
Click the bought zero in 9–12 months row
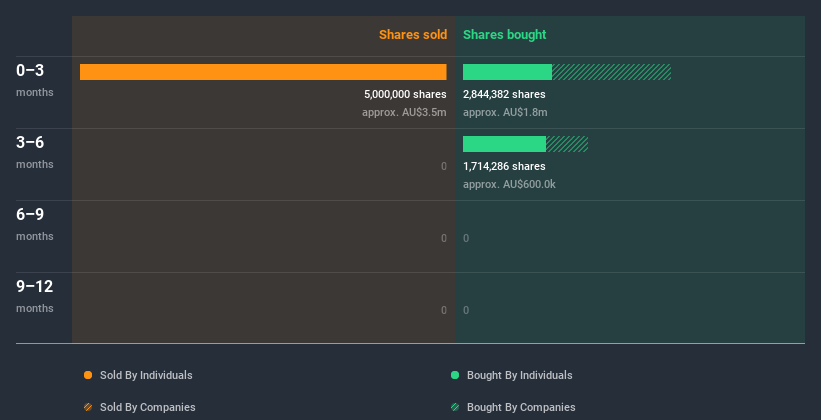click(x=466, y=311)
